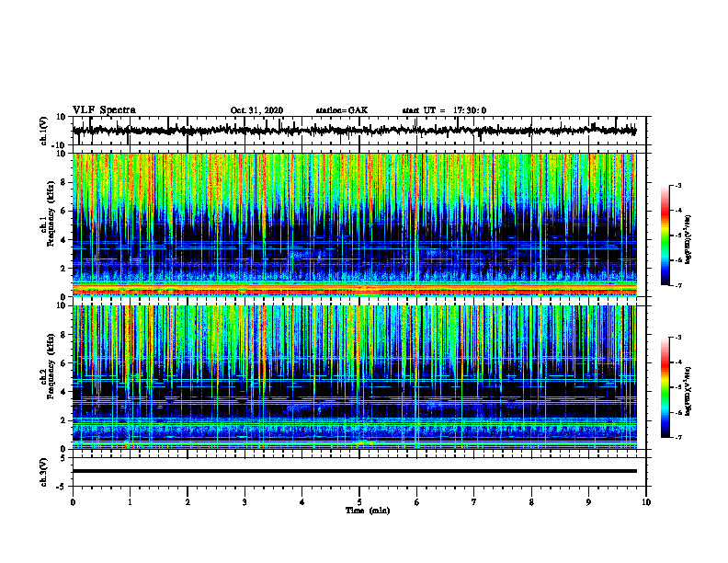Click the upper color scale bar for ch.1
Screen dimensions: 728x563
pos(665,236)
